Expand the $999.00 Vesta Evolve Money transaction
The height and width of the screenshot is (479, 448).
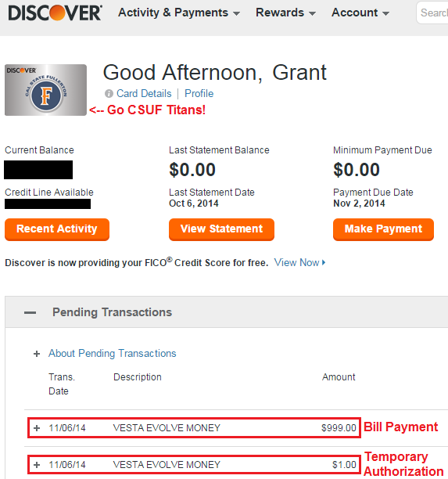tap(37, 428)
